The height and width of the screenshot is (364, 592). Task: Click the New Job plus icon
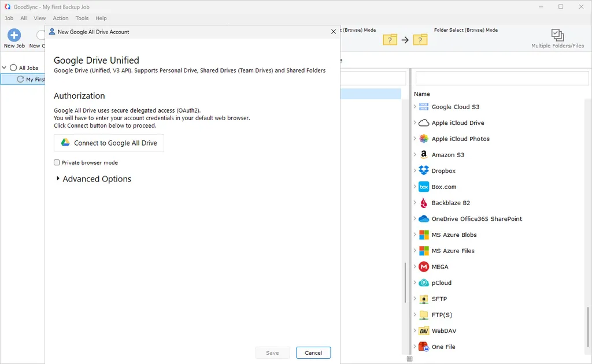[x=14, y=35]
